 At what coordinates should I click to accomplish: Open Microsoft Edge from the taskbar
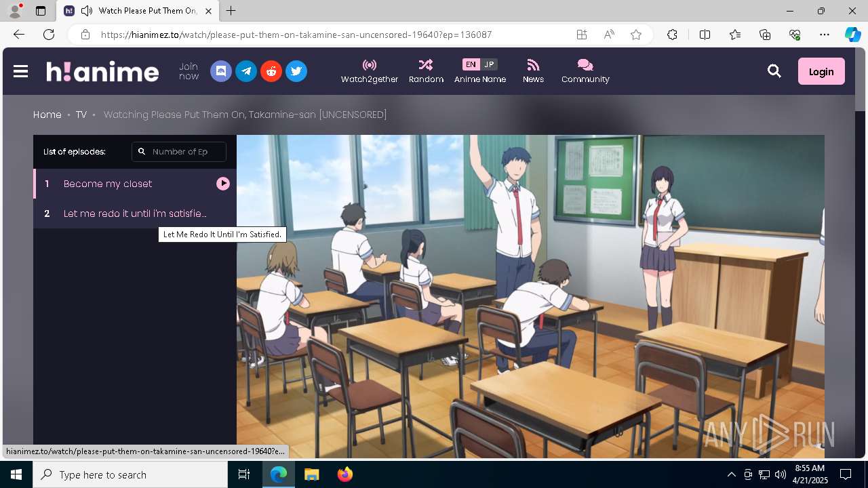pos(279,474)
